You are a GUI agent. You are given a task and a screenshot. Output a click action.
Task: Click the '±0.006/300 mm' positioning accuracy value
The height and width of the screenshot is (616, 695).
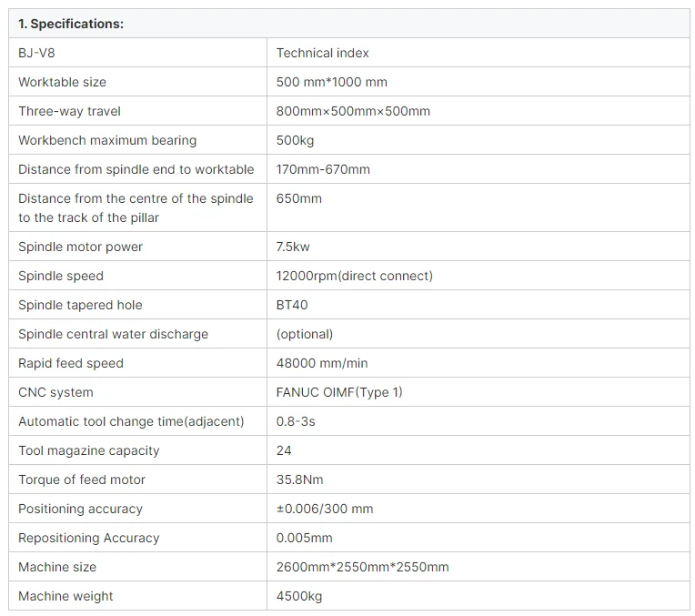coord(325,509)
